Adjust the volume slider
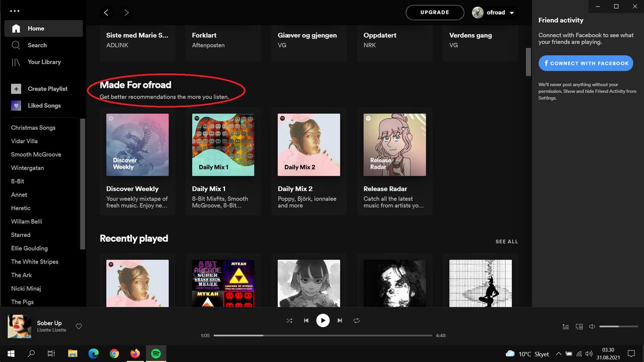The height and width of the screenshot is (362, 644). tap(618, 326)
